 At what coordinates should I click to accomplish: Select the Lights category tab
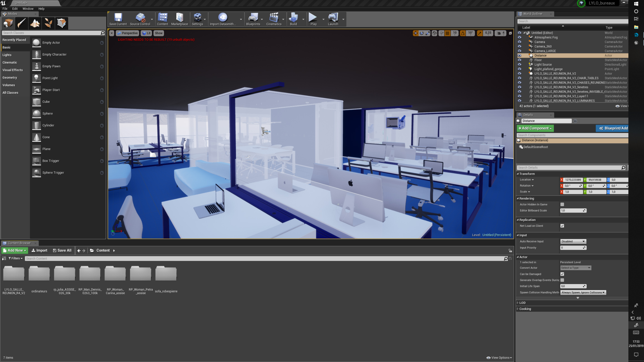[7, 55]
